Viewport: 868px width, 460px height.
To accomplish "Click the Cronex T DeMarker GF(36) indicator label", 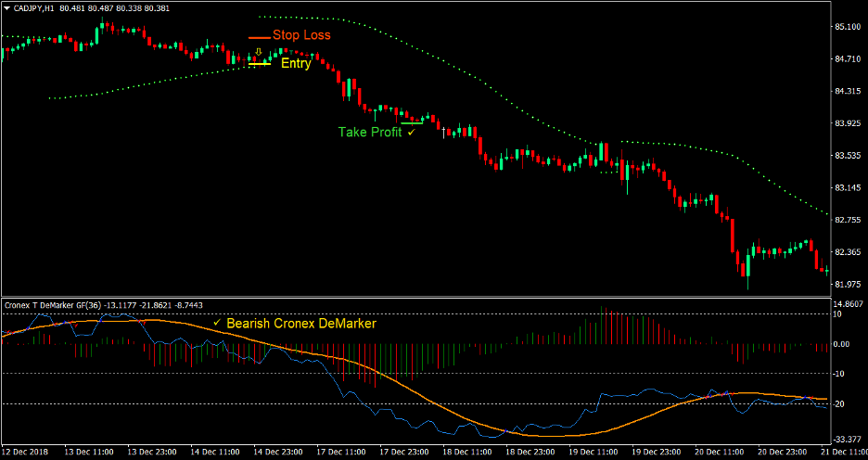I will point(51,305).
